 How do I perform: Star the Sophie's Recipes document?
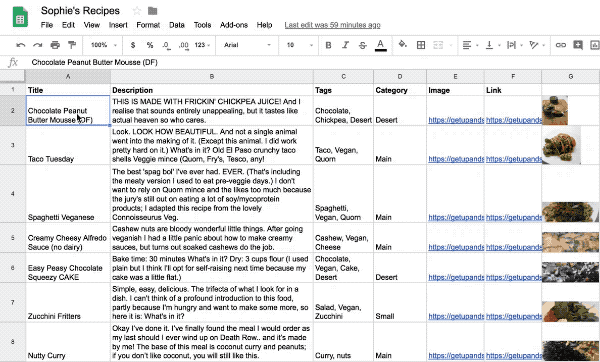[x=137, y=11]
